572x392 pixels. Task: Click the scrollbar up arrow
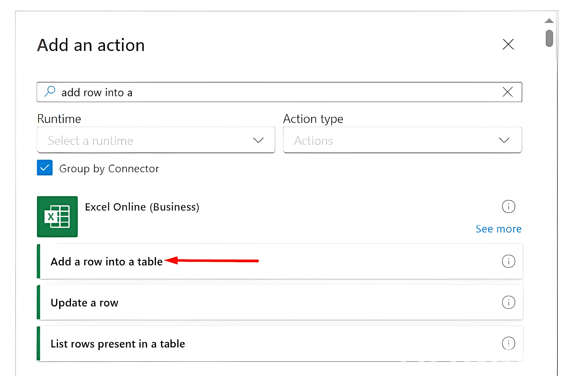549,21
